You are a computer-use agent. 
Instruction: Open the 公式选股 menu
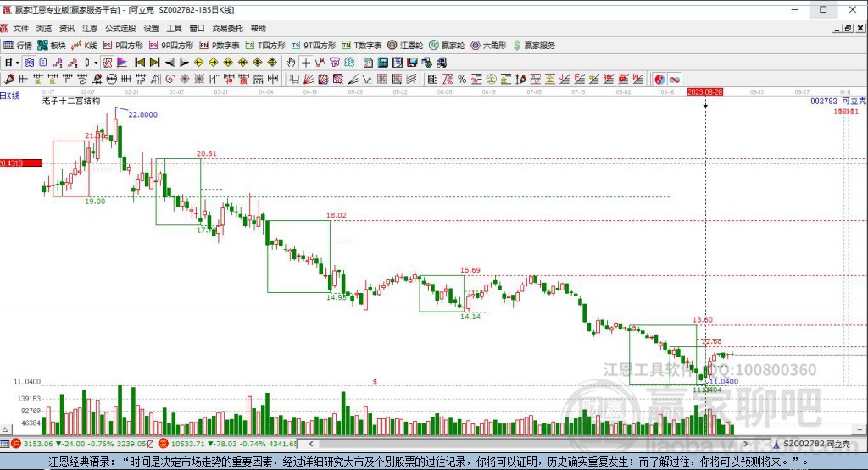120,28
